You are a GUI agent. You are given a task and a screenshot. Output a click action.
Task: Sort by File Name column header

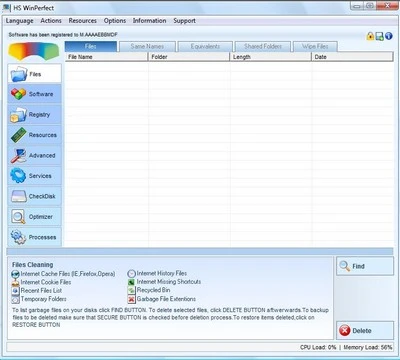[x=106, y=57]
